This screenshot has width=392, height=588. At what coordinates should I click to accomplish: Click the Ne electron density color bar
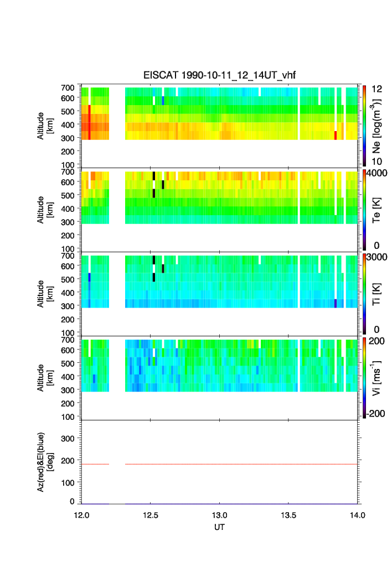point(364,126)
